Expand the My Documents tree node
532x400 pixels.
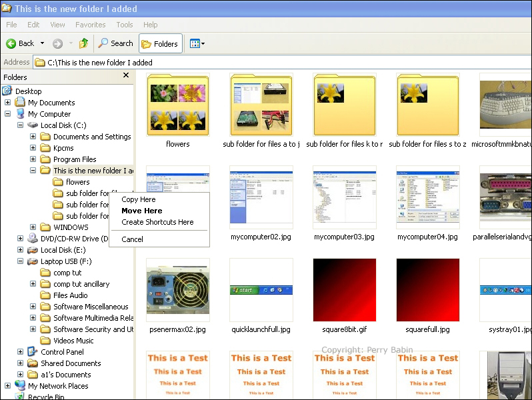(x=7, y=103)
